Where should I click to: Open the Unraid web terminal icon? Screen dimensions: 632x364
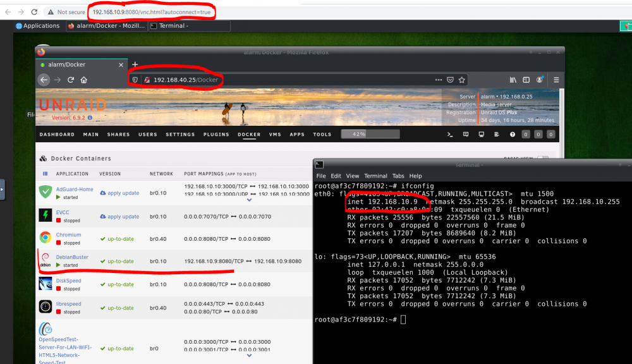tap(450, 135)
